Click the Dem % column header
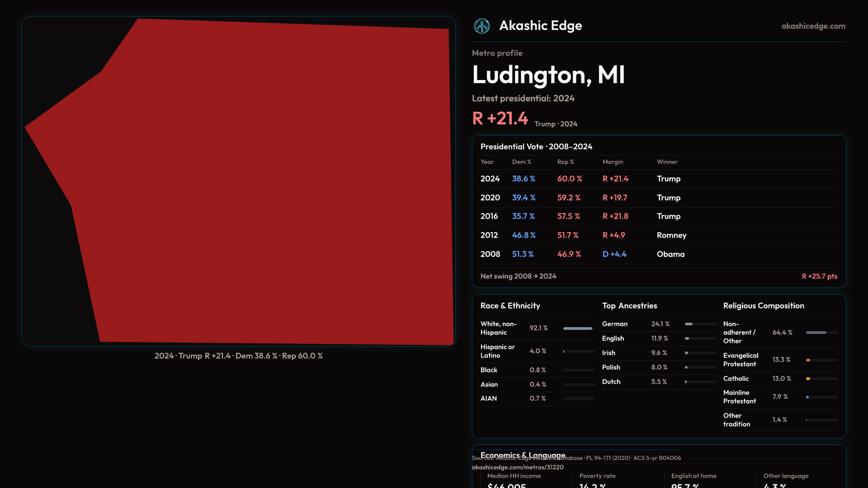This screenshot has height=488, width=868. [x=521, y=162]
